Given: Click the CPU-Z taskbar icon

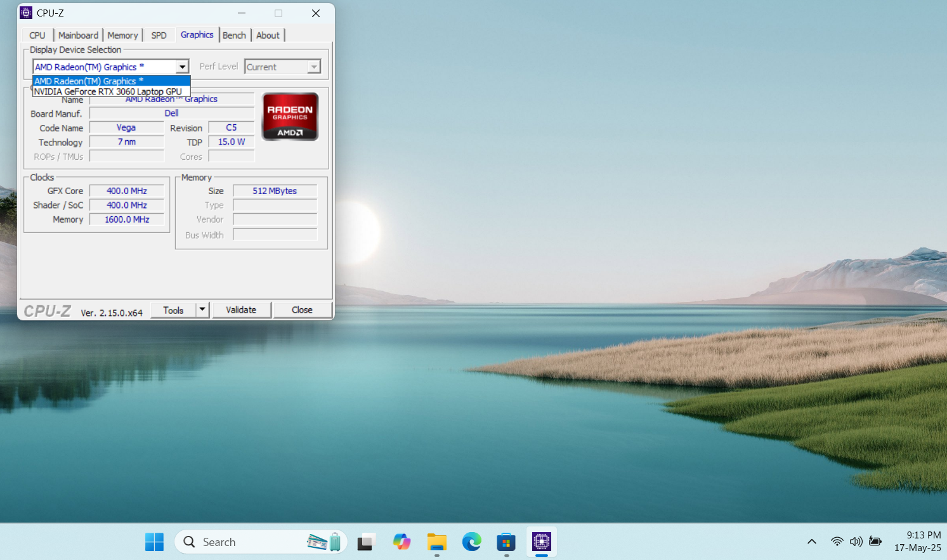Looking at the screenshot, I should (x=541, y=542).
